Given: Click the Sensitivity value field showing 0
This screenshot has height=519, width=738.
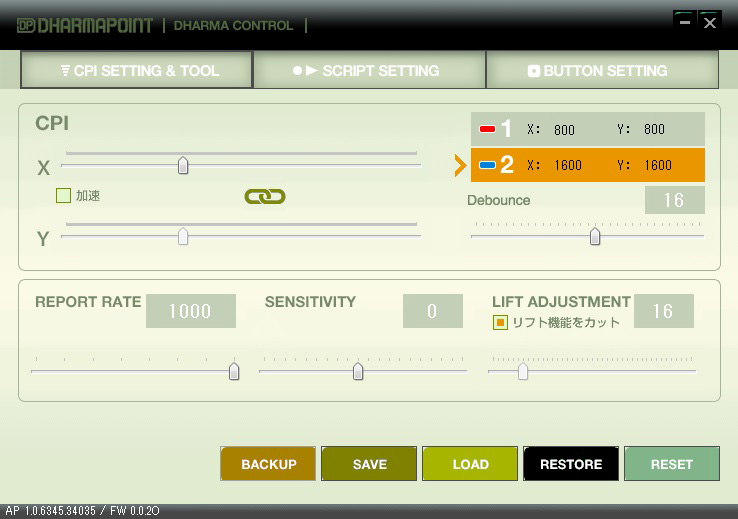Looking at the screenshot, I should click(x=433, y=311).
